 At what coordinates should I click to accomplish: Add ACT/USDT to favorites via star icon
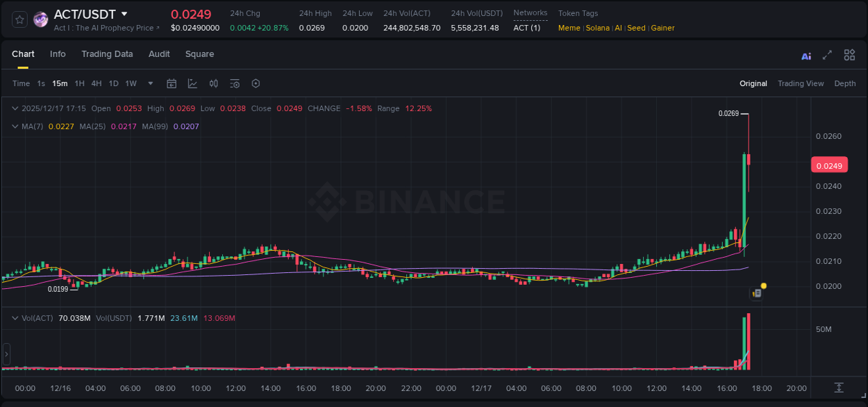tap(19, 19)
